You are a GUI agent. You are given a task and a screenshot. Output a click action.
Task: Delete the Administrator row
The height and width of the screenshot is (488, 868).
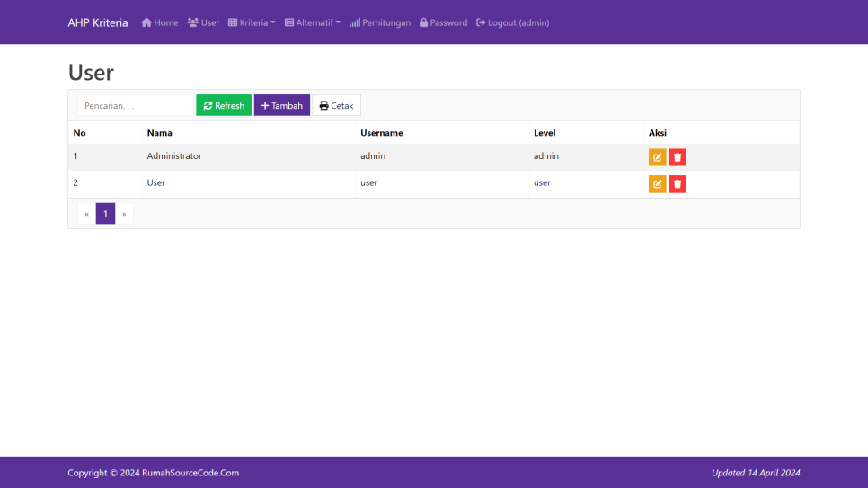coord(677,157)
